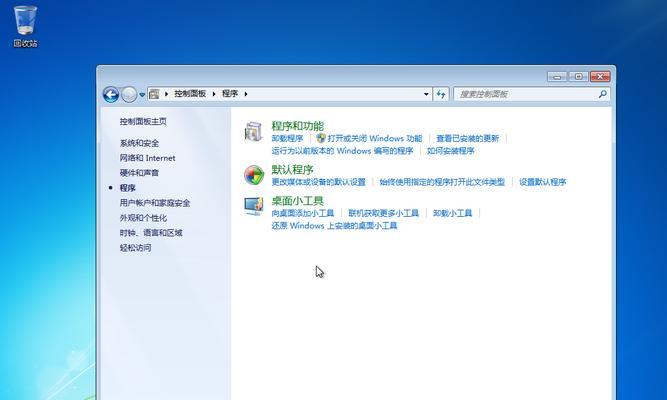Expand arrow after 控制面板 in breadcrumb

(x=214, y=94)
